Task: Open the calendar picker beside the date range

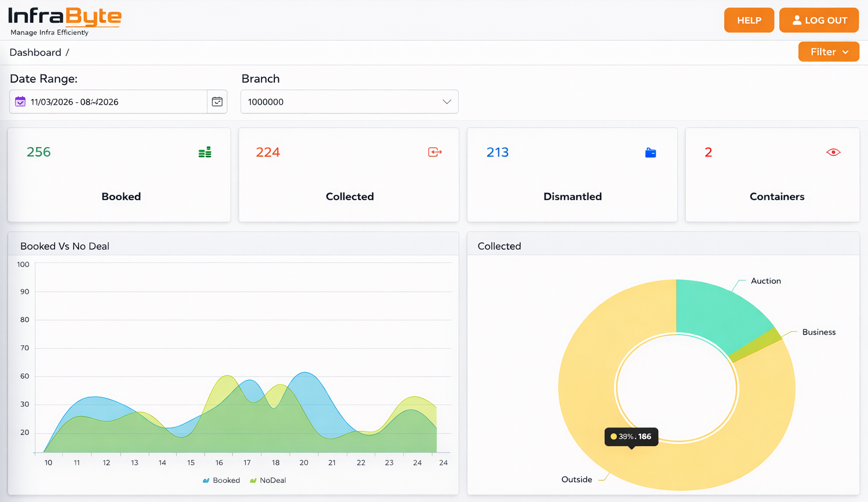Action: (x=217, y=101)
